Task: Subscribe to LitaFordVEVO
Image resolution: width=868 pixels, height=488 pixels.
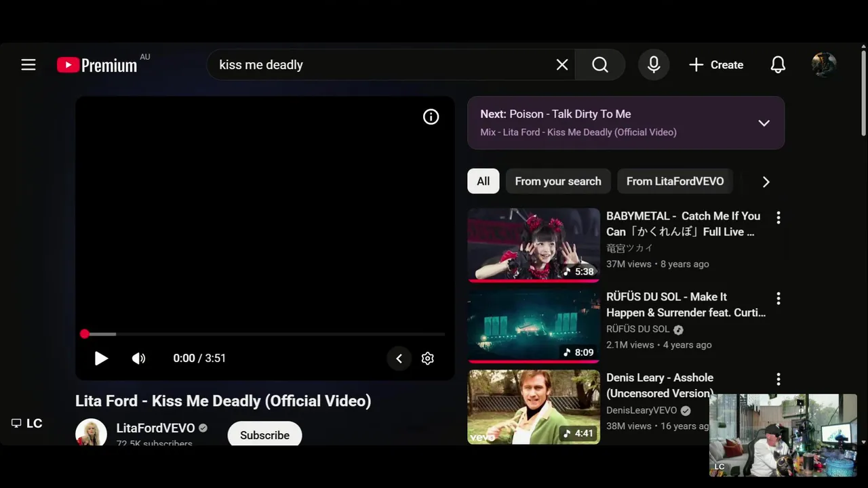Action: click(x=264, y=434)
